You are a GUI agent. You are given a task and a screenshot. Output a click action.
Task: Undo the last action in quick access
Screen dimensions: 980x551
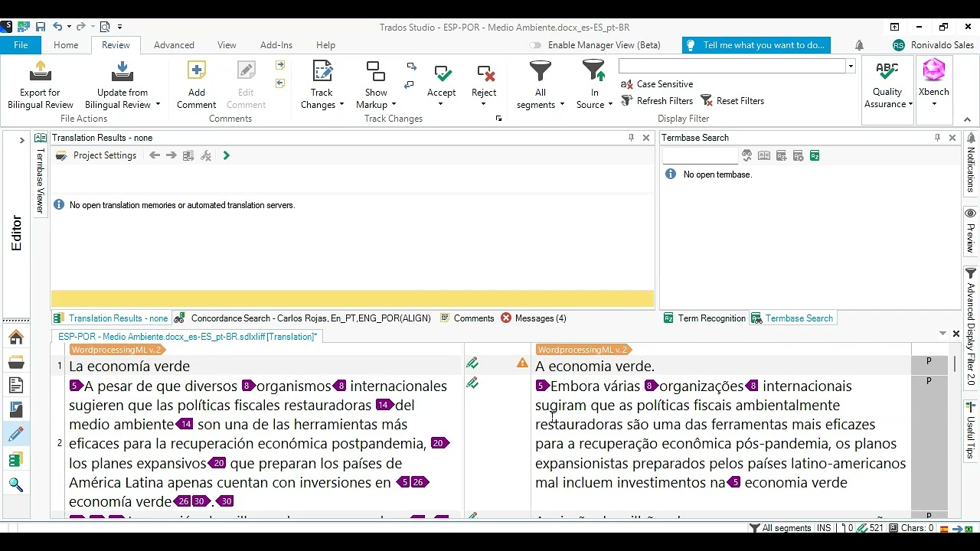58,27
